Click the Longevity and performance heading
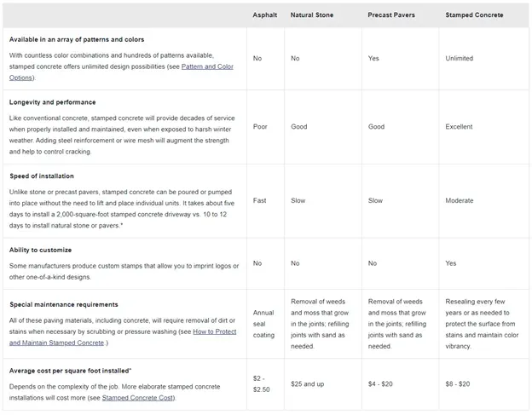 click(x=52, y=102)
